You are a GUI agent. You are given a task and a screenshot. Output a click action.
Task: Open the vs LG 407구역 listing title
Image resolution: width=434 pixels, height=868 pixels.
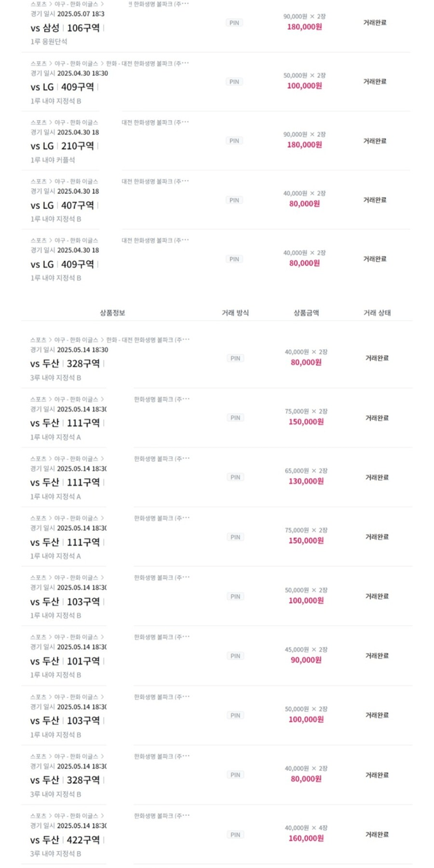click(x=62, y=205)
